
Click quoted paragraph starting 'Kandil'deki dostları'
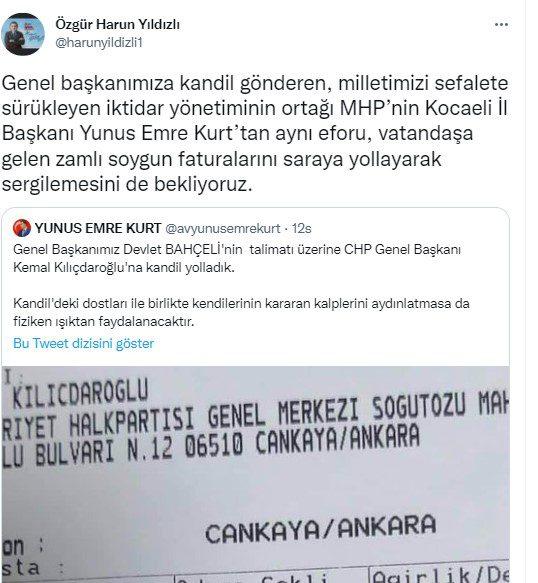[241, 312]
